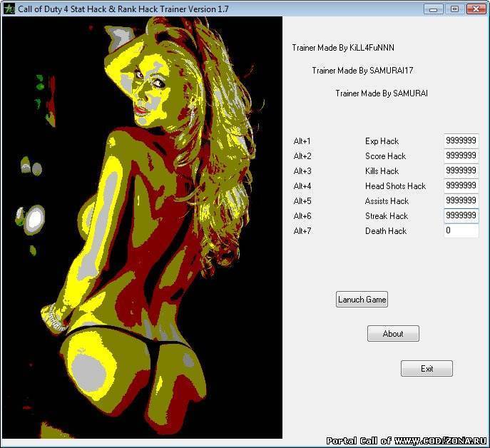Click 'Trainer Made By KiLL4FuNNN' text
The width and height of the screenshot is (490, 448).
(343, 48)
